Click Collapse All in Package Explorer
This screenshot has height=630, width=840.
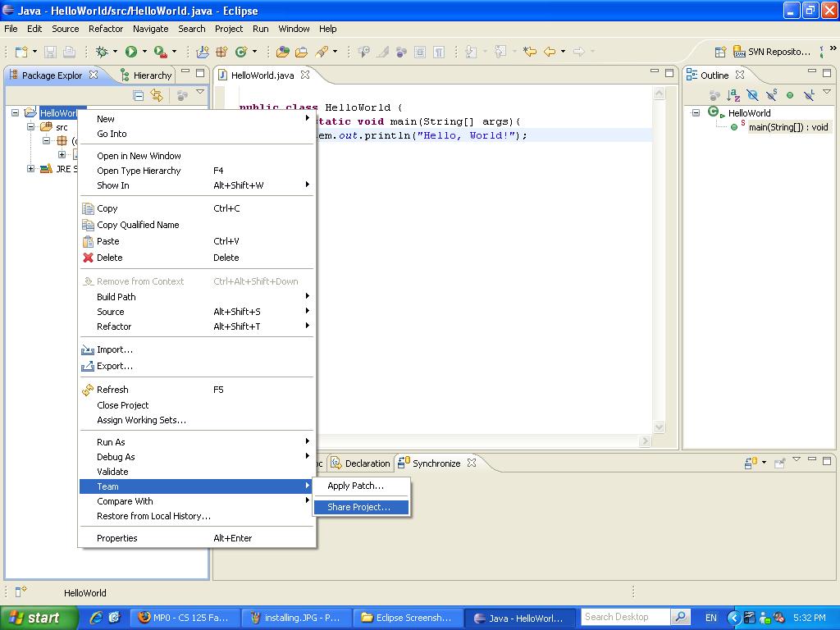[x=139, y=96]
